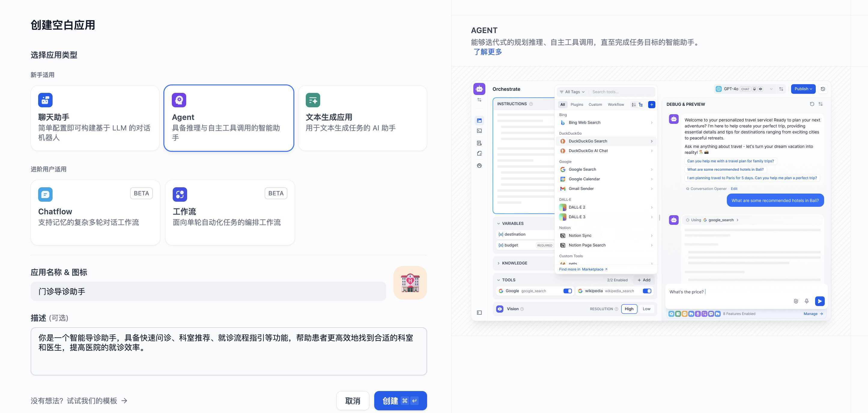Toggle the Google google_search tool switch
This screenshot has width=868, height=413.
tap(567, 291)
